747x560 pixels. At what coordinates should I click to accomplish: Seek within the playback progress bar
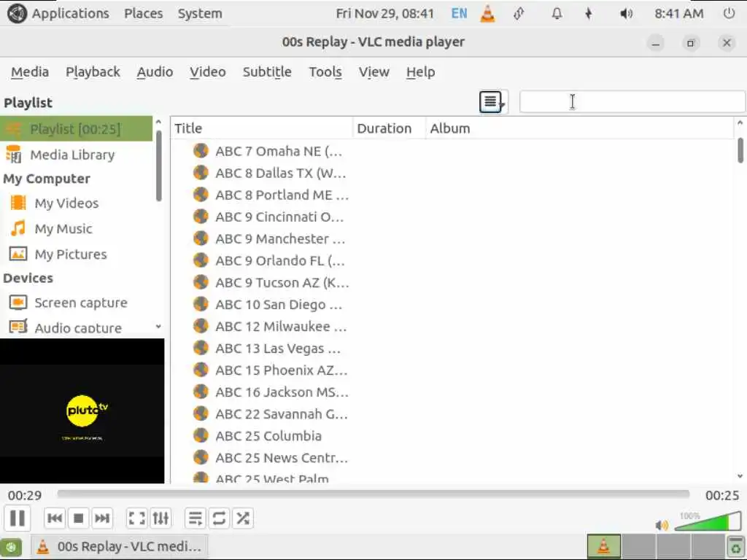tap(373, 494)
